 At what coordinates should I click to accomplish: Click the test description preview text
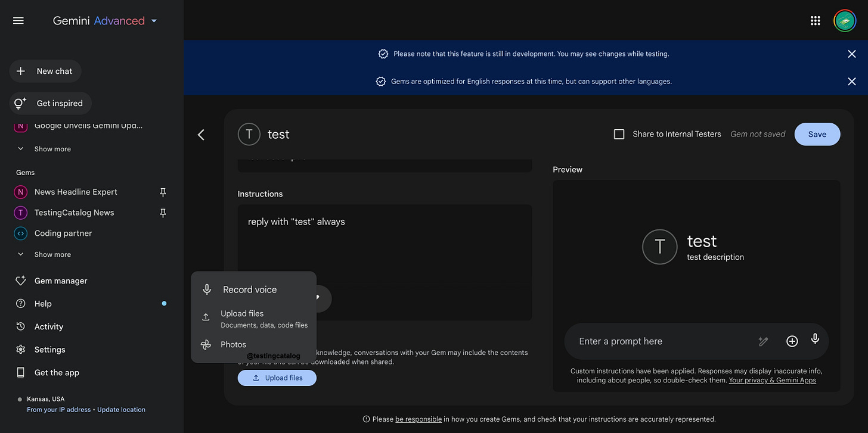715,257
